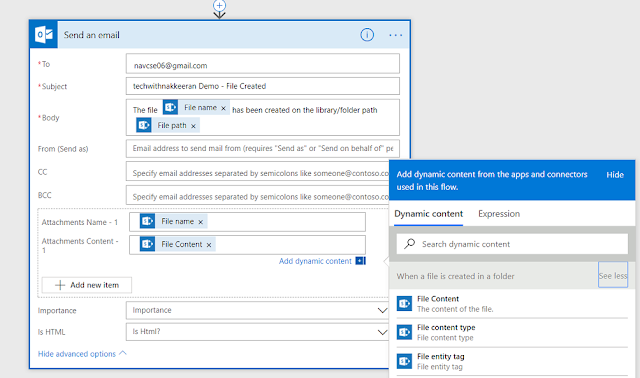Remove File name token from Body
Image resolution: width=640 pixels, height=378 pixels.
pyautogui.click(x=223, y=108)
